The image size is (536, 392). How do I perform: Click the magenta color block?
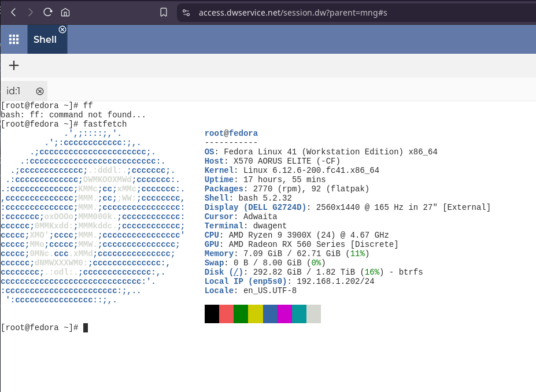[284, 314]
